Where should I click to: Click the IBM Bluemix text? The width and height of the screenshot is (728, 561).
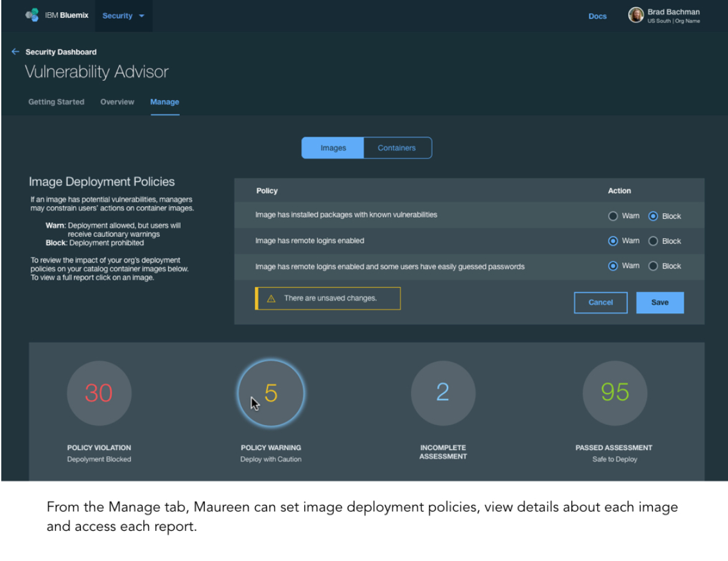(x=66, y=15)
